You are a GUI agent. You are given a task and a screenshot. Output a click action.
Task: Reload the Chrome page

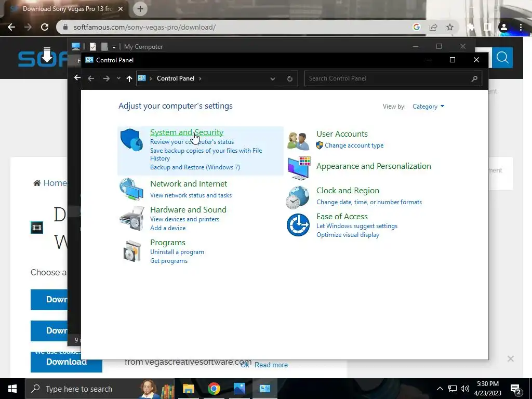(45, 27)
